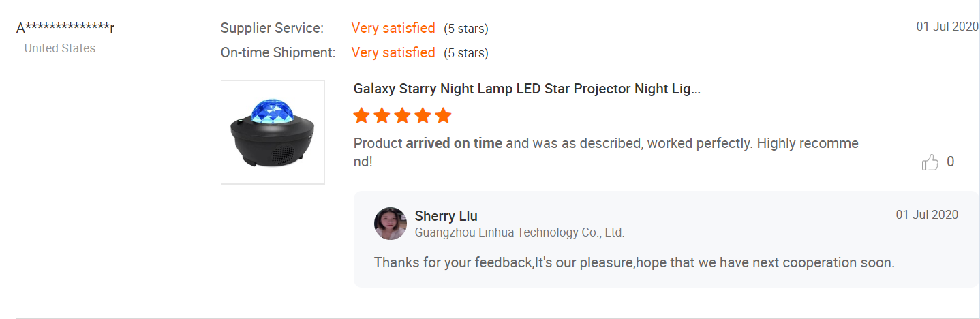Click the fifth orange rating star
Screen dimensions: 980x319
pyautogui.click(x=444, y=116)
